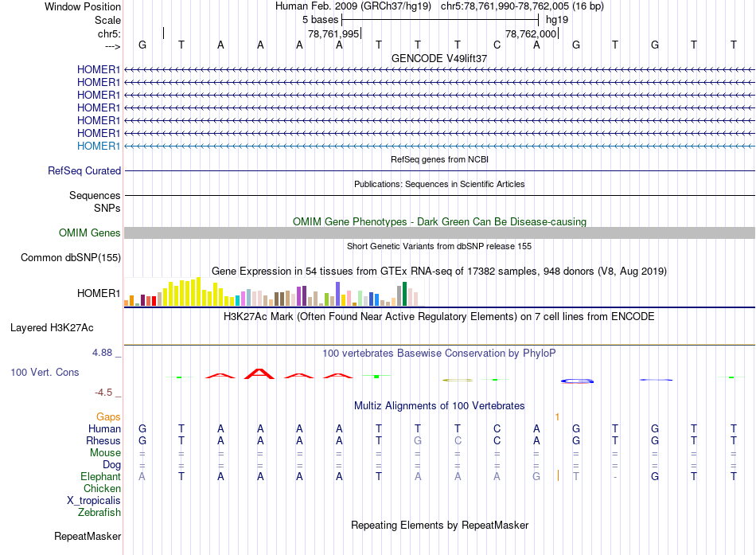This screenshot has width=756, height=555.
Task: Click 'Multiz Alignments of 100 Vertebrates' title
Action: tap(439, 406)
